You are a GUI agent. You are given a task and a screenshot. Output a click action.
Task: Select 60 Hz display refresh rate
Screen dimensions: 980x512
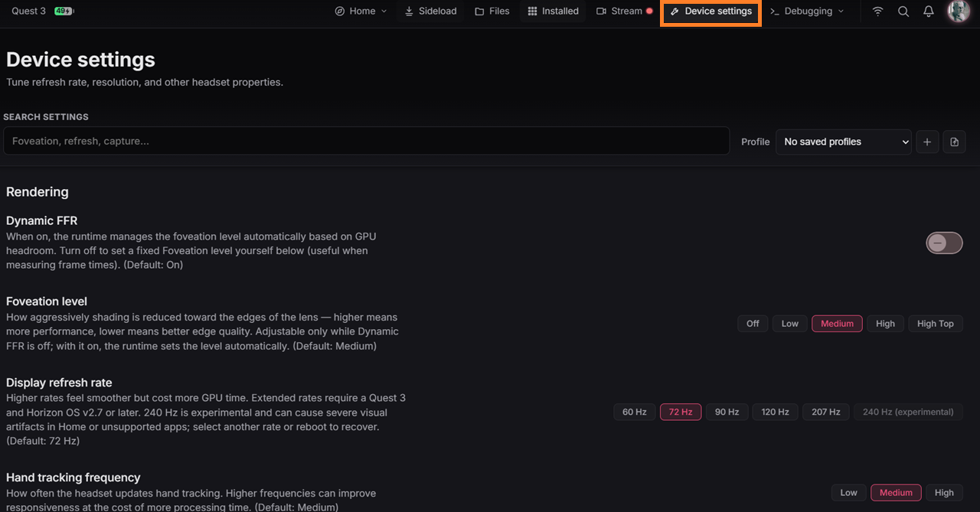point(635,412)
